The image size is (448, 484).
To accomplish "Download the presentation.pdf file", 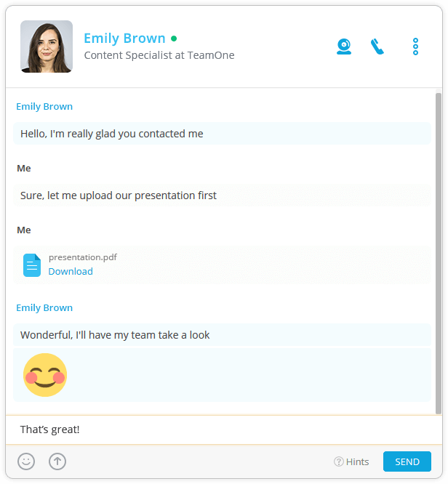I will pyautogui.click(x=71, y=271).
